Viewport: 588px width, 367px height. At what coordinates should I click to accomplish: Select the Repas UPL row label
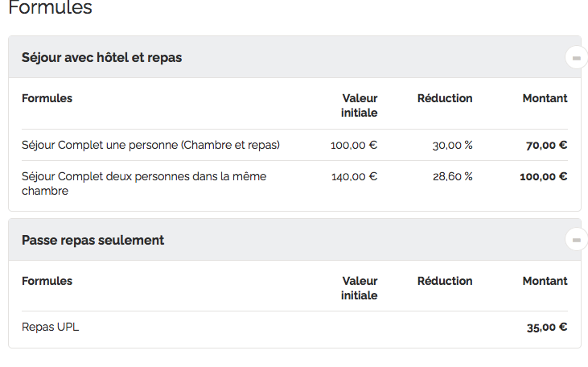pyautogui.click(x=51, y=327)
